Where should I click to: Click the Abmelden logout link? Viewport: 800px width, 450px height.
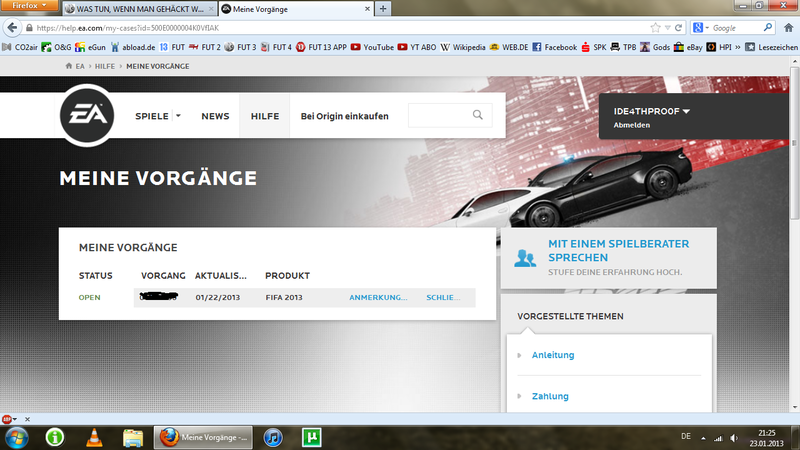[632, 125]
